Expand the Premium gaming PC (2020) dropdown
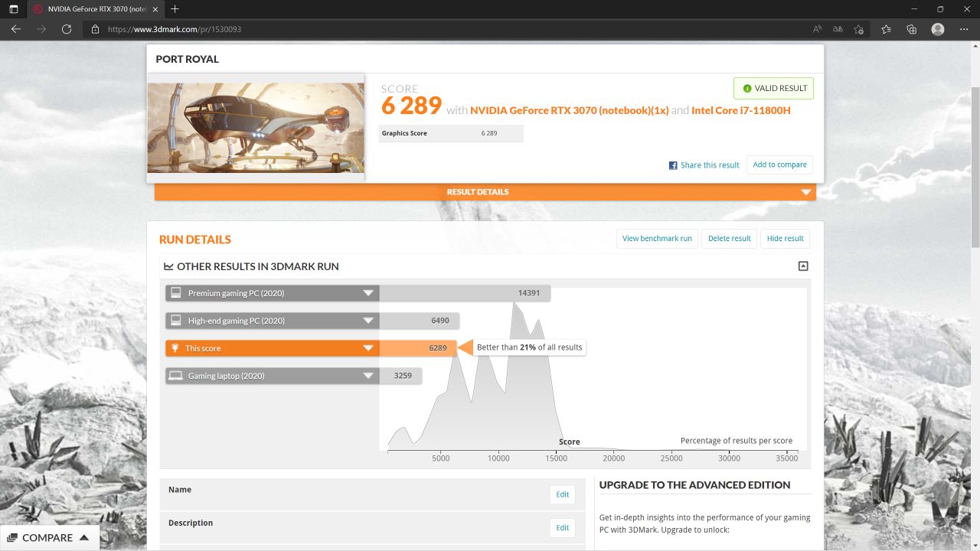The width and height of the screenshot is (980, 551). 368,293
